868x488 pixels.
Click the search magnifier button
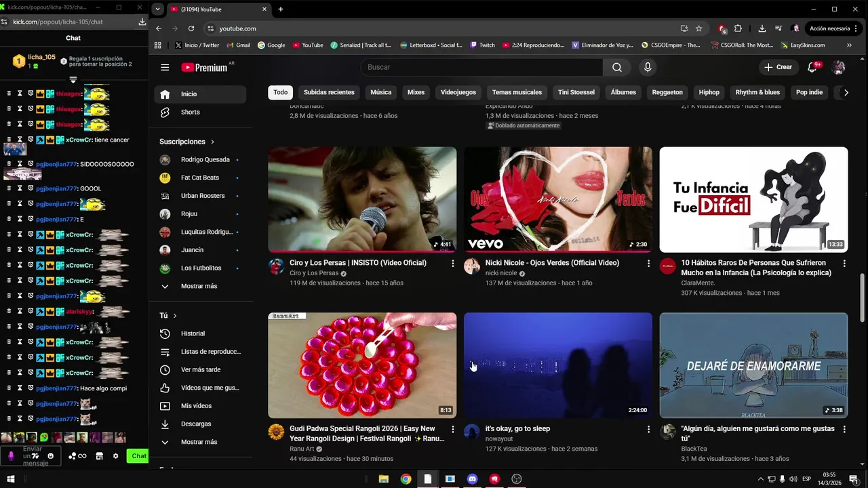click(x=616, y=67)
